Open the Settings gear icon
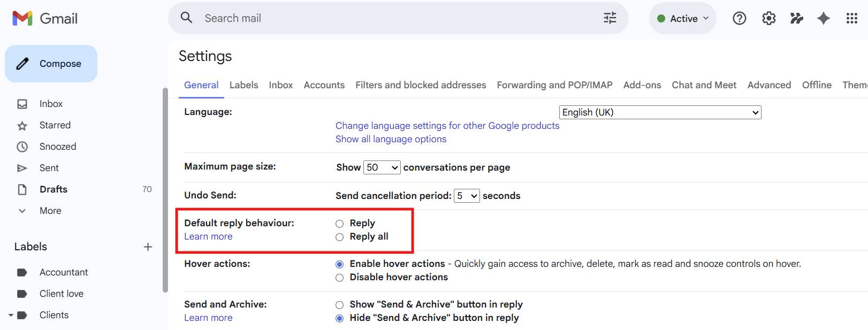The width and height of the screenshot is (868, 330). (769, 18)
